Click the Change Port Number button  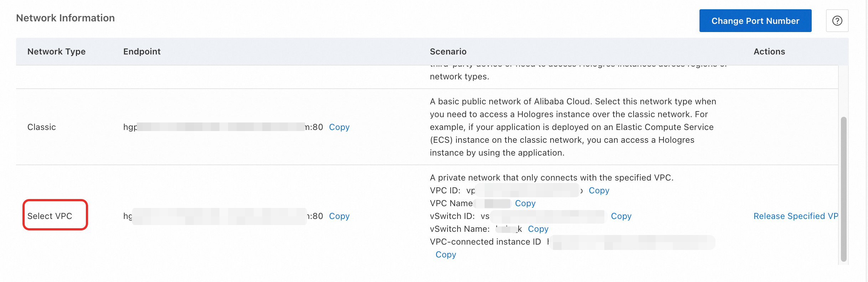coord(755,21)
